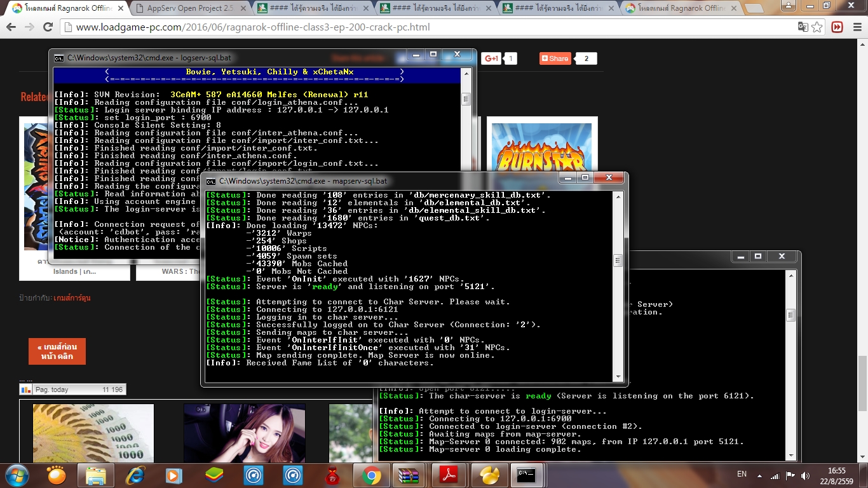Screen dimensions: 868x488
Task: Open the woman photo article thumbnail
Action: coord(245,433)
